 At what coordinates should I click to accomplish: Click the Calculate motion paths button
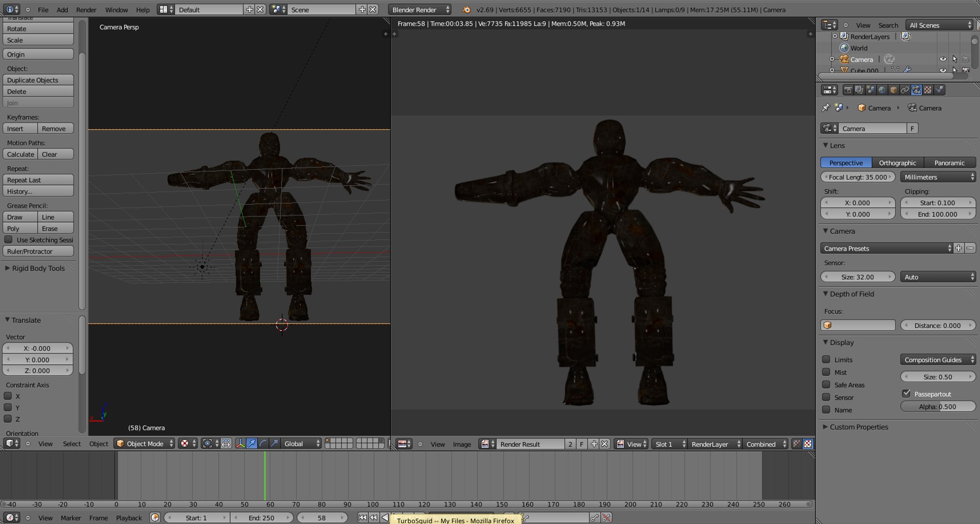(x=20, y=154)
